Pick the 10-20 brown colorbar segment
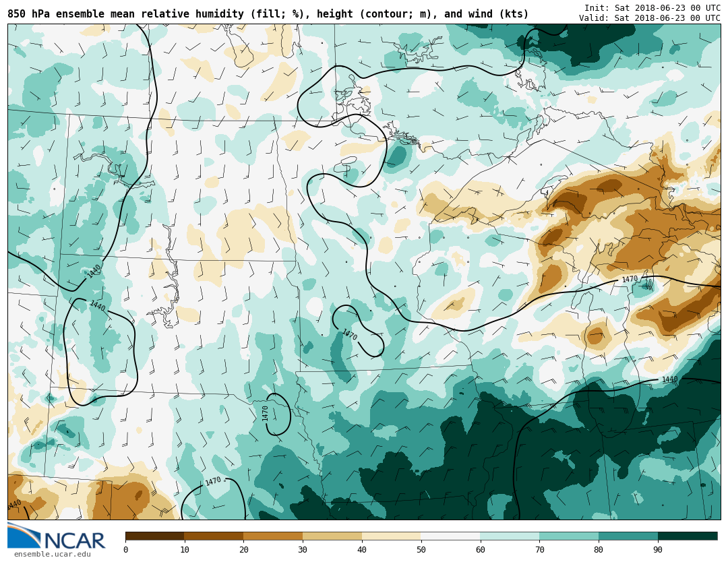This screenshot has height=562, width=728. point(214,536)
